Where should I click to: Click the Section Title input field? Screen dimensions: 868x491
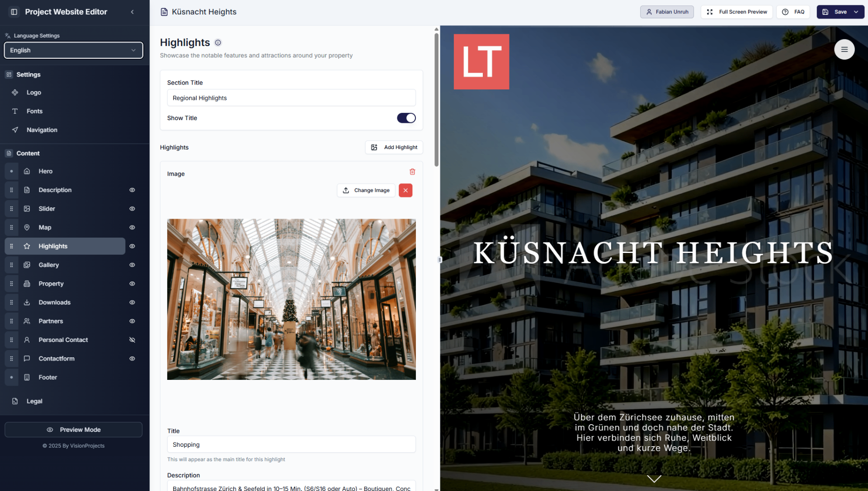tap(291, 98)
